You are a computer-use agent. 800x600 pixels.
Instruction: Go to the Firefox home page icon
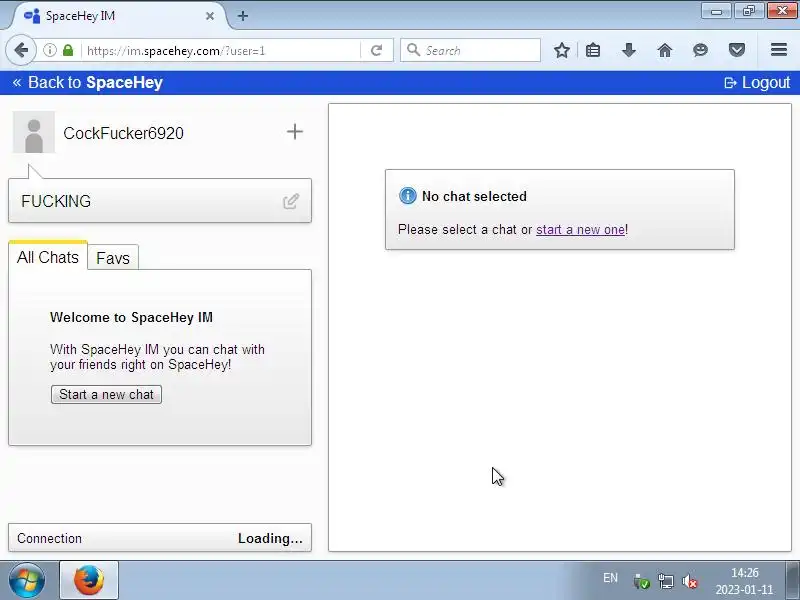click(665, 51)
